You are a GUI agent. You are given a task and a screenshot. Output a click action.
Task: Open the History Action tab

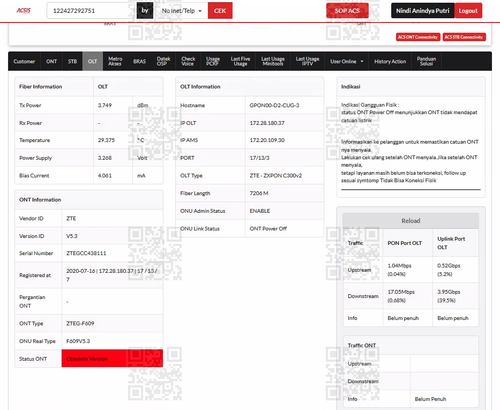(390, 61)
